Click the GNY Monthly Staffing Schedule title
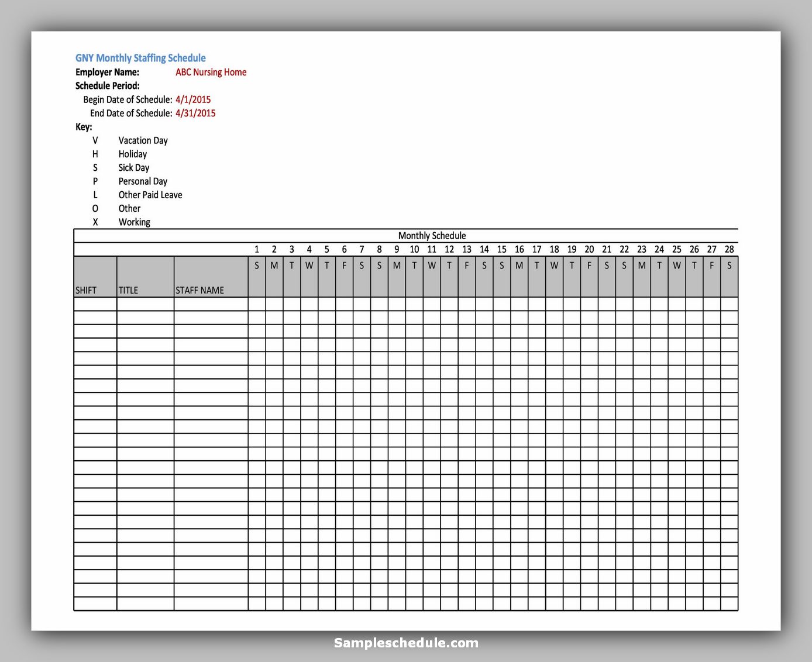 coord(140,58)
